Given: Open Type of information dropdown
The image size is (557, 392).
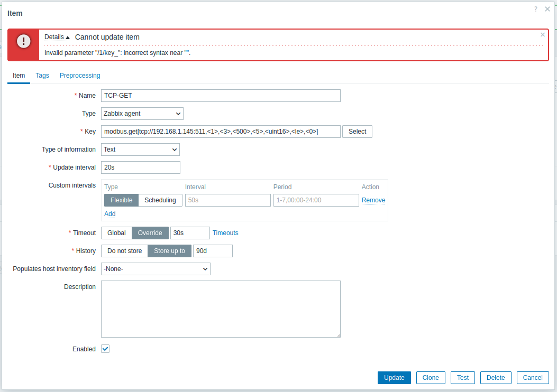Looking at the screenshot, I should tap(140, 150).
